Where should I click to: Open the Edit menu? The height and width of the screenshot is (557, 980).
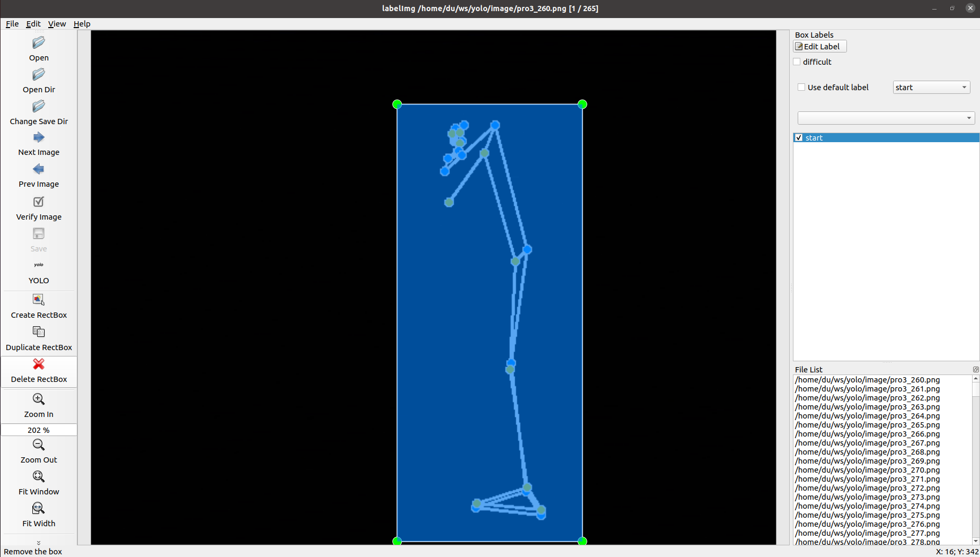point(33,24)
